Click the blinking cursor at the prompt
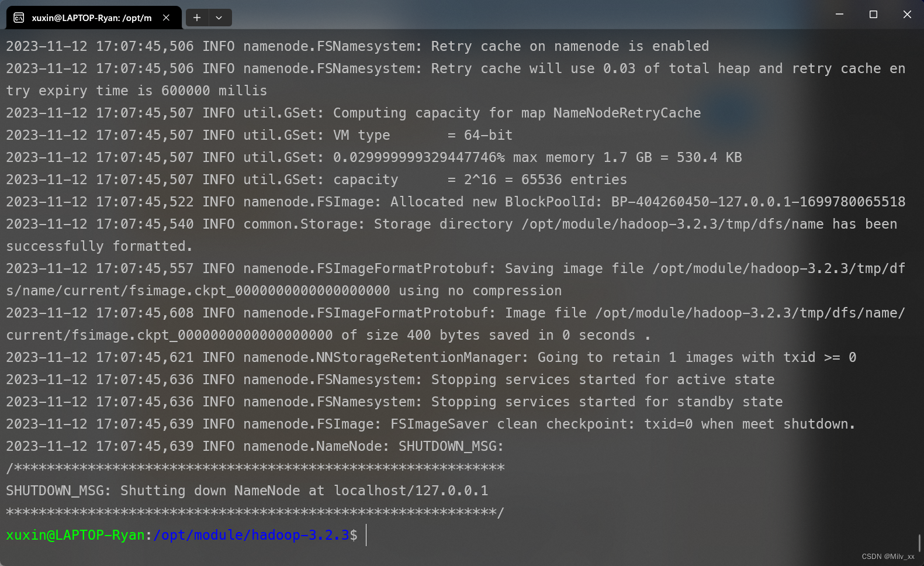Image resolution: width=924 pixels, height=566 pixels. (366, 535)
